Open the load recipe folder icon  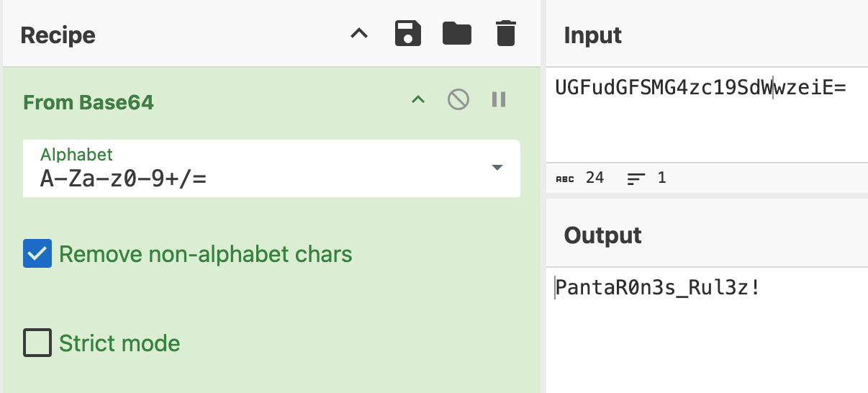pos(457,34)
